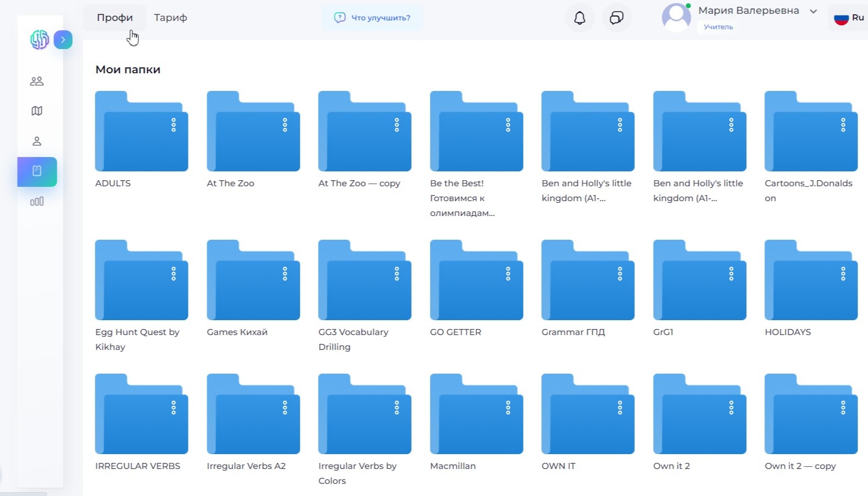Viewport: 868px width, 496px height.
Task: Select the clipboard materials icon in sidebar
Action: [37, 171]
